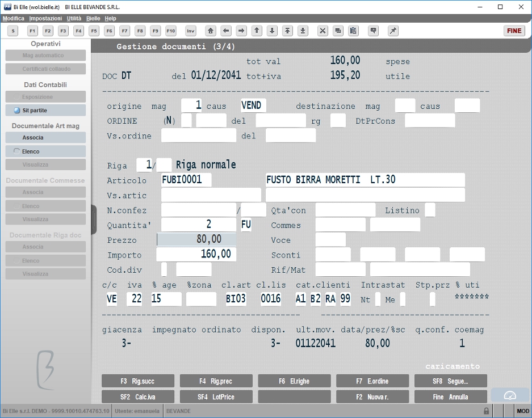
Task: Click the paste clipboard toolbar icon
Action: (353, 31)
